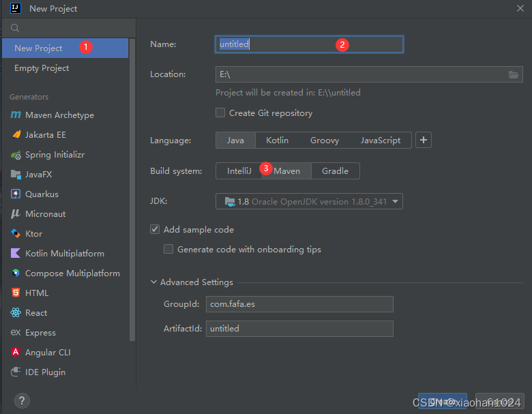Select New Project in sidebar
The height and width of the screenshot is (414, 532).
click(65, 48)
